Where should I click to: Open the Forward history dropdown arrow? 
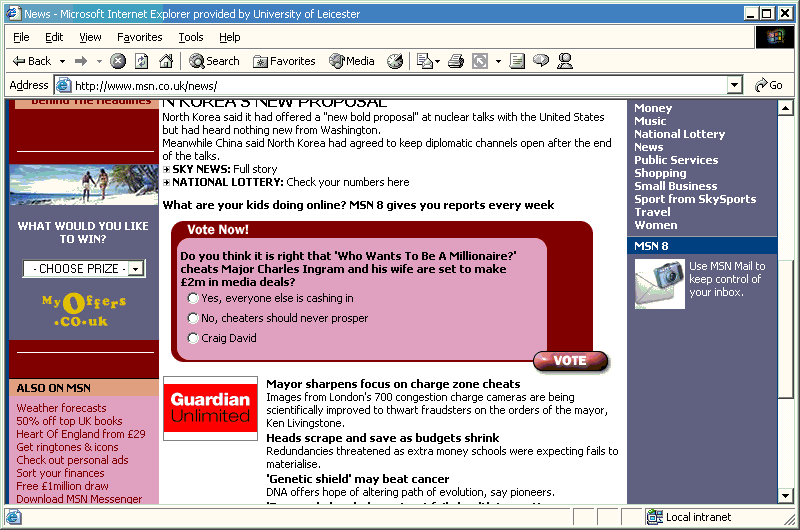99,61
